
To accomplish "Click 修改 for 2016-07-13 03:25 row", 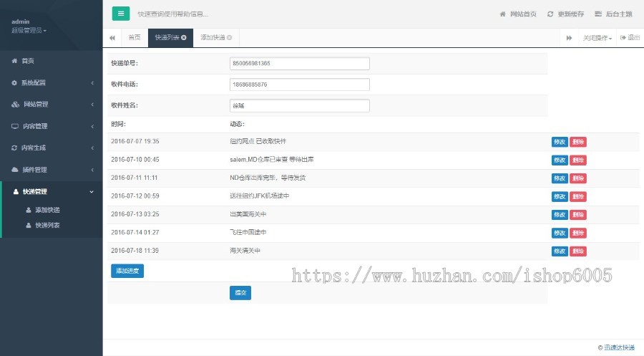I will 560,215.
